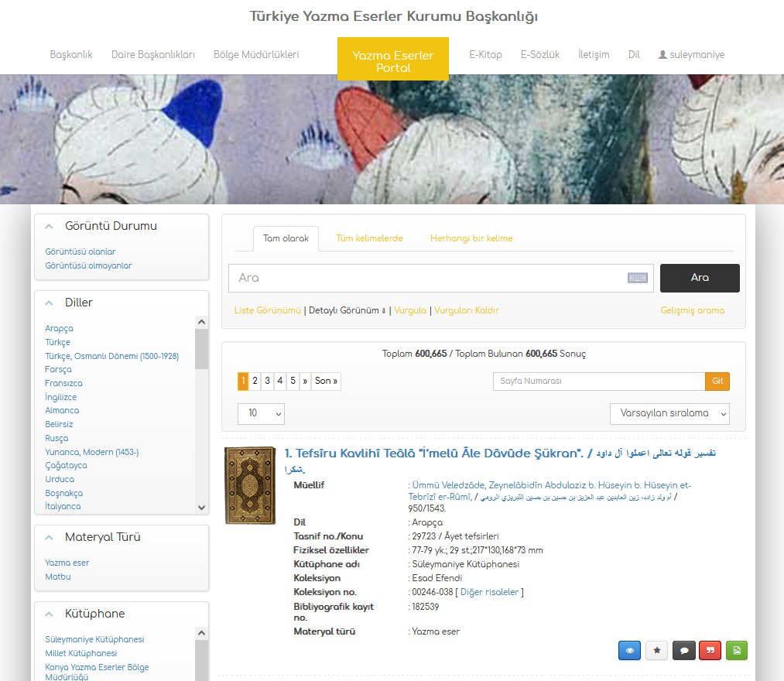Open the Varsayılan sıralama sort dropdown
Screen dimensions: 784x681
click(669, 413)
